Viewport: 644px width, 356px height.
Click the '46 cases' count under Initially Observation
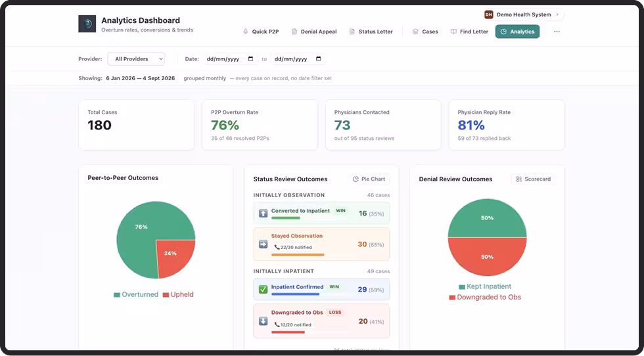[x=379, y=195]
